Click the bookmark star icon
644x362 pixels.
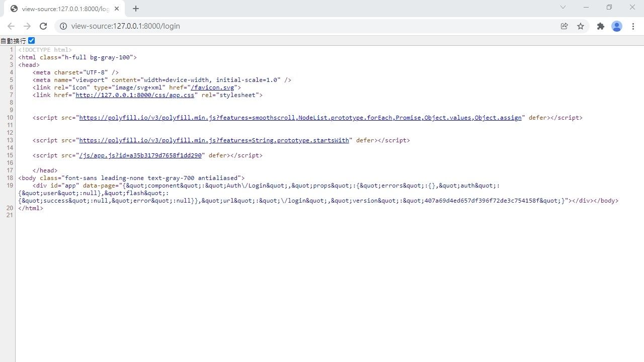click(581, 26)
